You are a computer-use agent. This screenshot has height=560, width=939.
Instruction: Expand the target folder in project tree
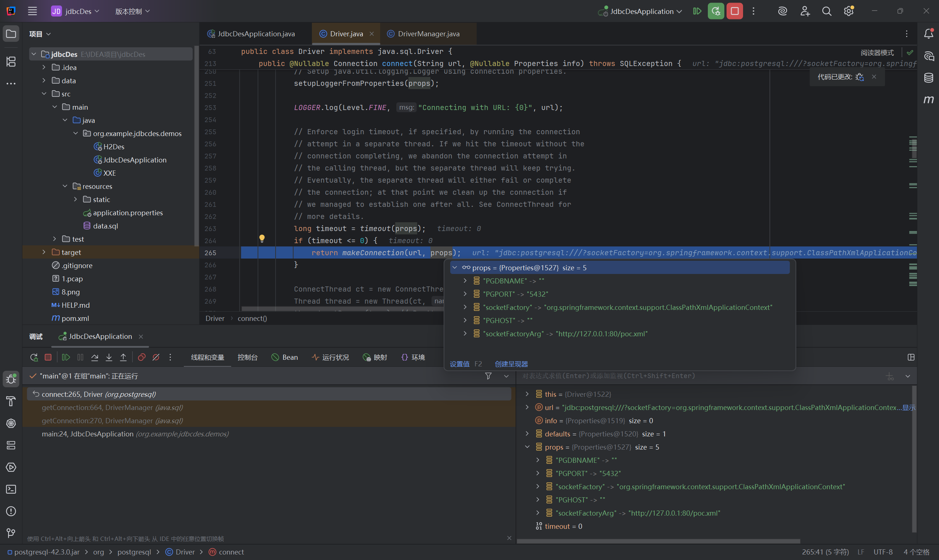pyautogui.click(x=44, y=252)
